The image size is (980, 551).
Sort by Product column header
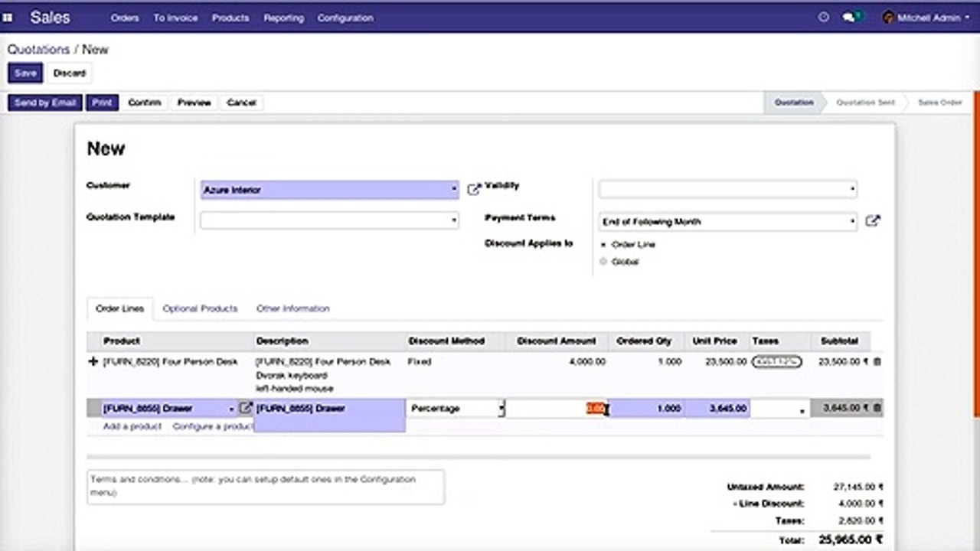[122, 341]
